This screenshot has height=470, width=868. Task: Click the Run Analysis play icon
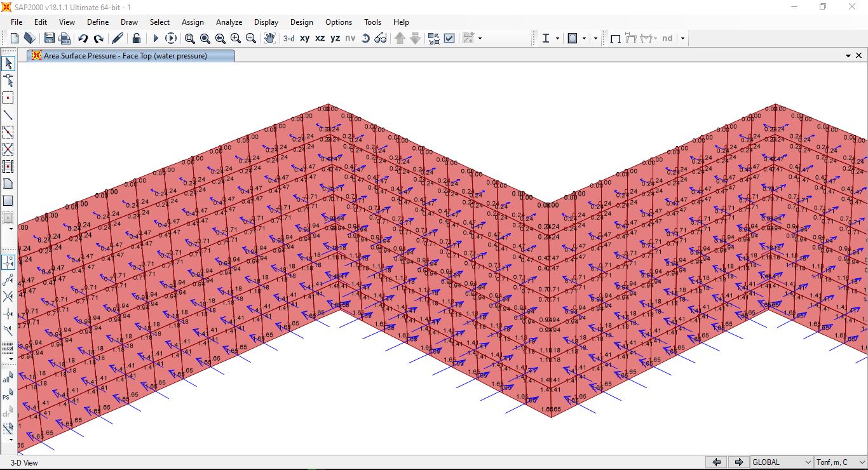(x=156, y=38)
